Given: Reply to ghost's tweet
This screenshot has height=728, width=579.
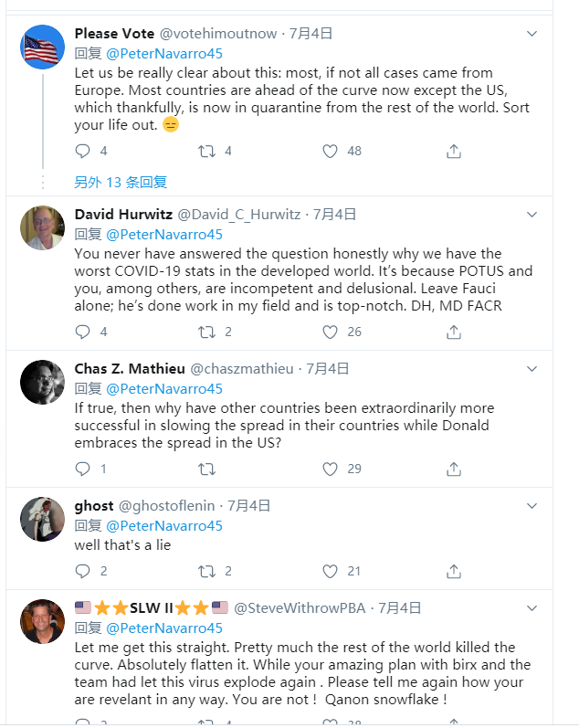Looking at the screenshot, I should tap(83, 571).
